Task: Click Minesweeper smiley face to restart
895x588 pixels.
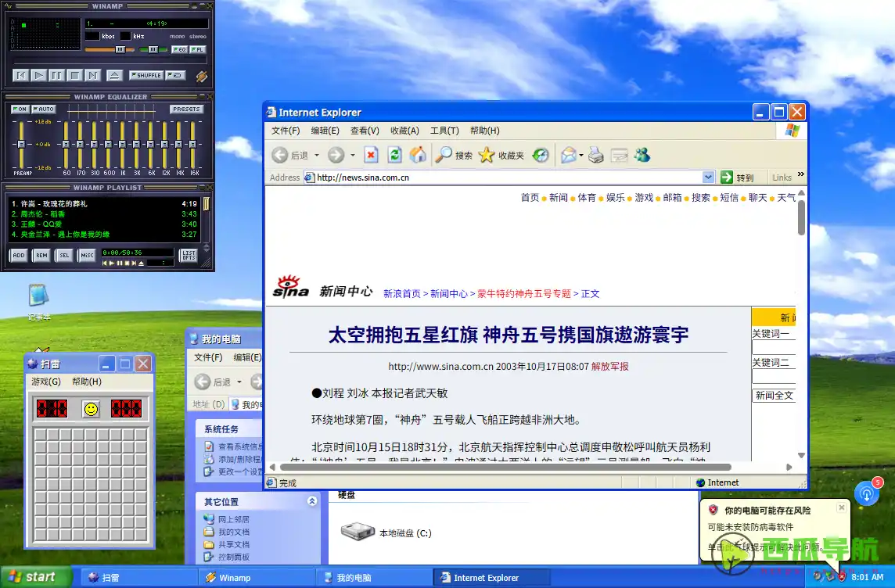Action: coord(90,408)
